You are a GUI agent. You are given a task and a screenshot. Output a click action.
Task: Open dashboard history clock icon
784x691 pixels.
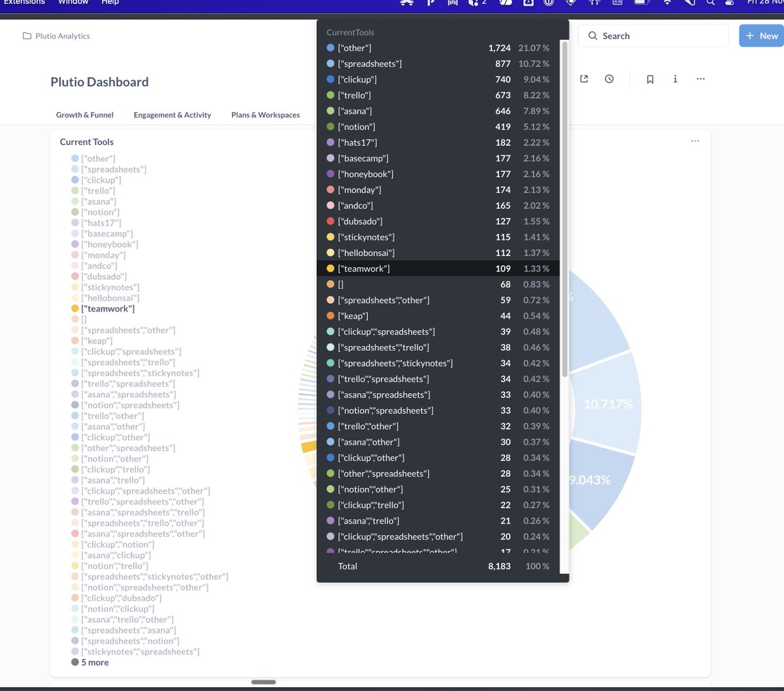(x=609, y=79)
